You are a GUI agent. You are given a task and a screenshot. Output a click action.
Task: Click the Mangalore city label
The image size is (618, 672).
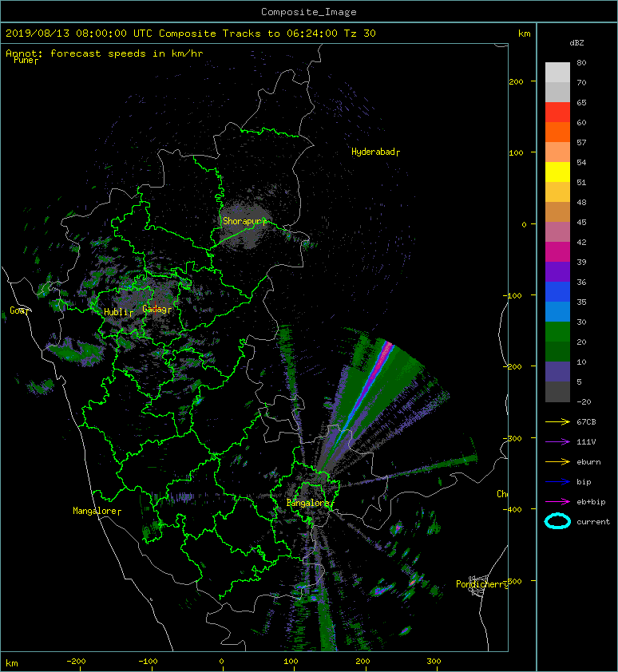[x=95, y=511]
